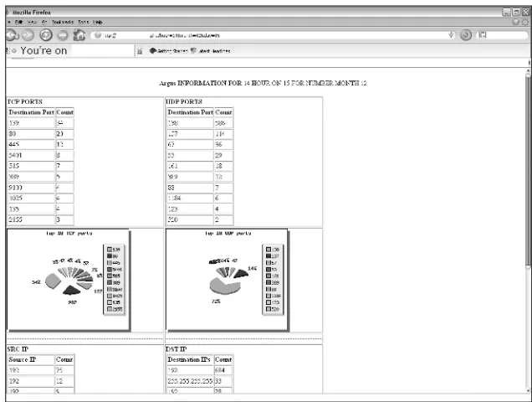Select TCP destination port 5401 cell

tap(31, 155)
